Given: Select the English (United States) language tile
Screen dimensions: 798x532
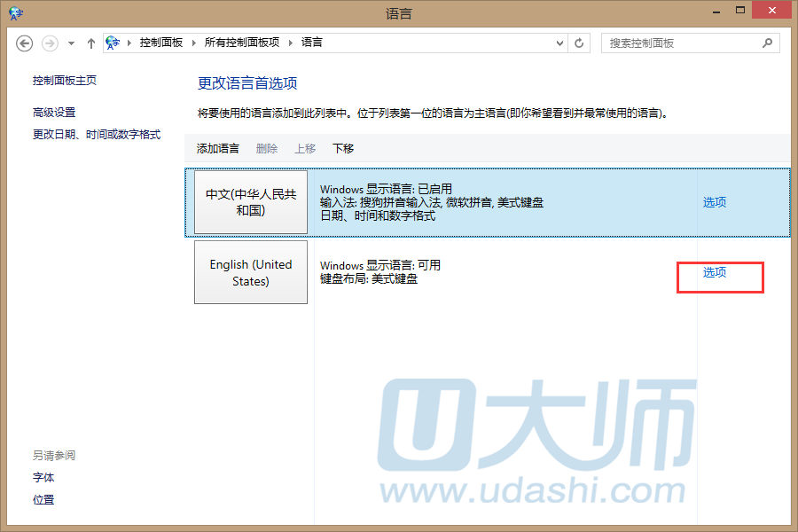Looking at the screenshot, I should [x=251, y=272].
